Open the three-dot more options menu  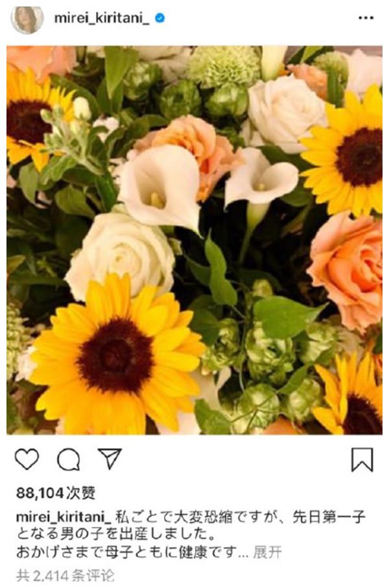point(365,19)
